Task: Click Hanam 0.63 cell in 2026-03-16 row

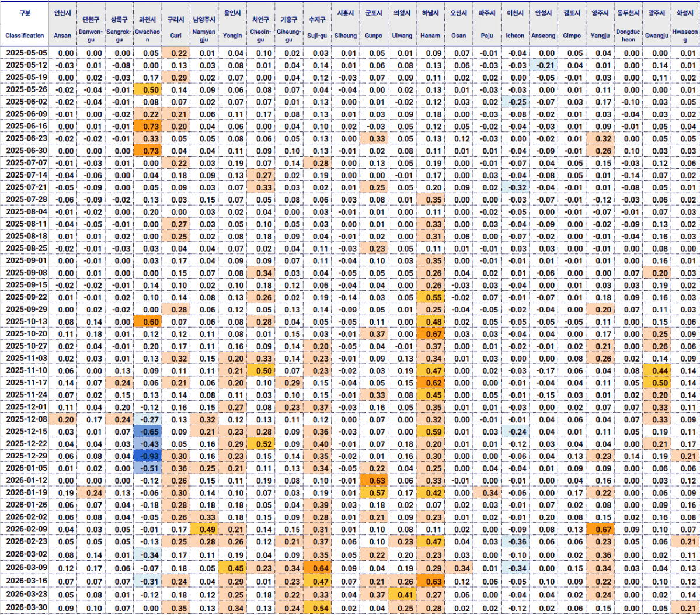Action: [430, 581]
